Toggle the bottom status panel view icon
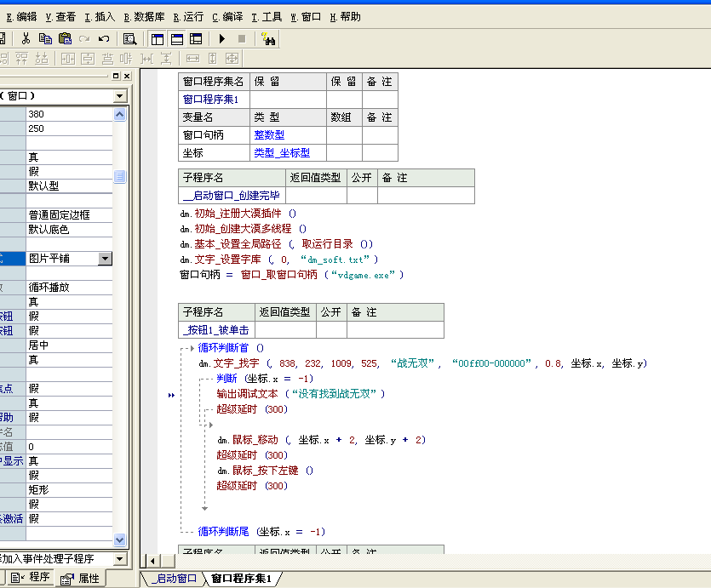This screenshot has height=588, width=711. point(177,39)
